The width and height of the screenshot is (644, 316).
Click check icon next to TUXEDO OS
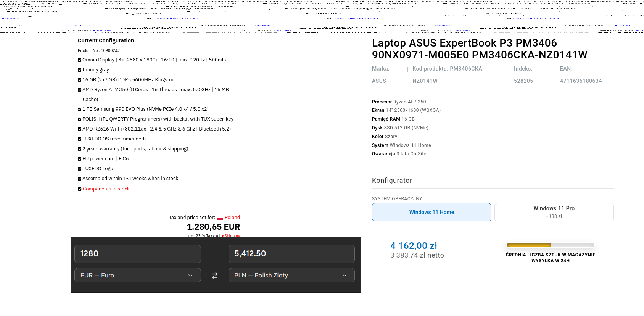(79, 139)
